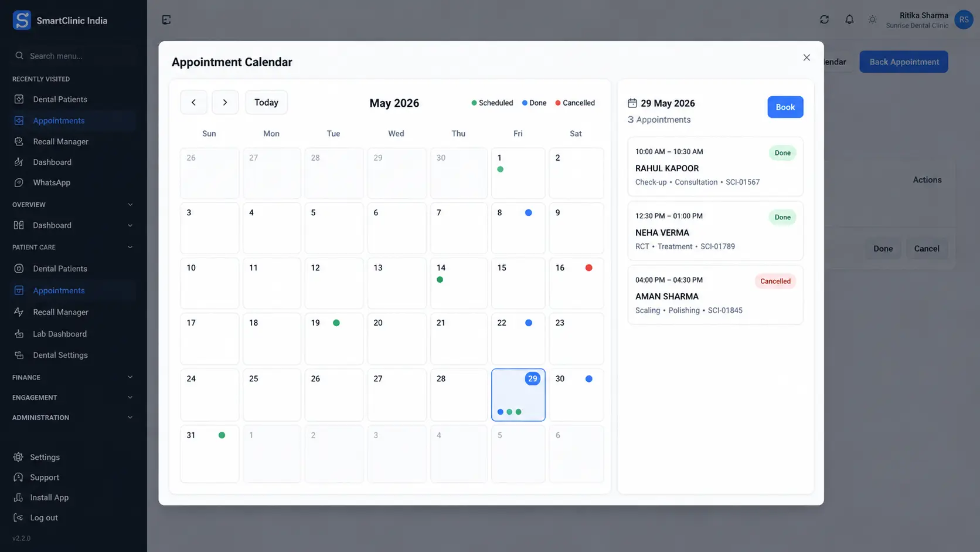The height and width of the screenshot is (552, 980).
Task: Click the SmartClinic India logo icon
Action: (x=22, y=21)
